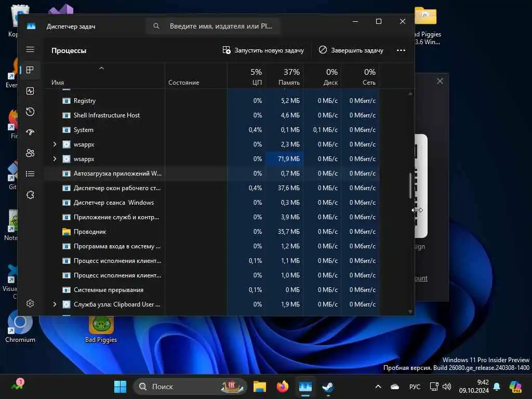Click the three-dot more options button

click(x=401, y=50)
